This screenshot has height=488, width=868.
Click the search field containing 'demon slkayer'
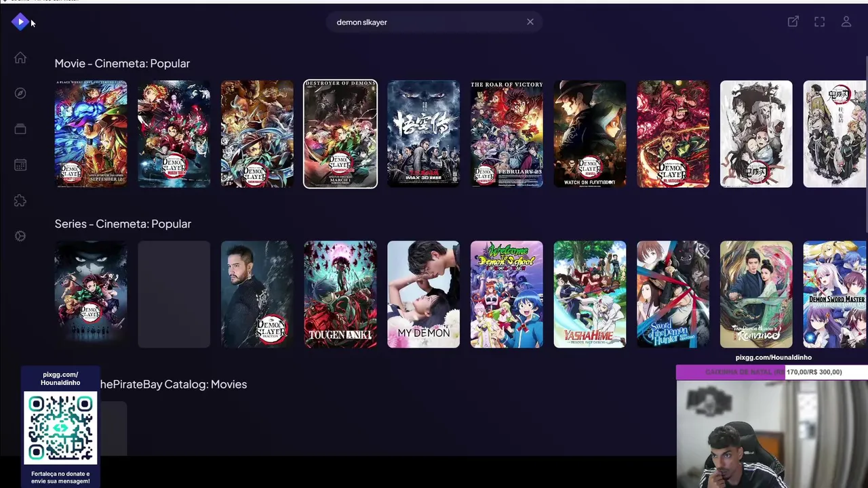[x=434, y=22]
